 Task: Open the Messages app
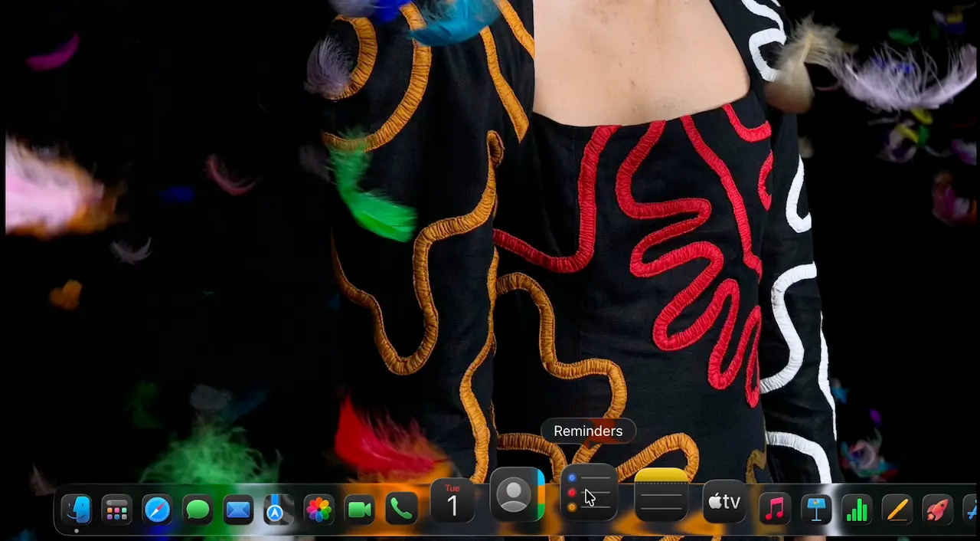198,508
